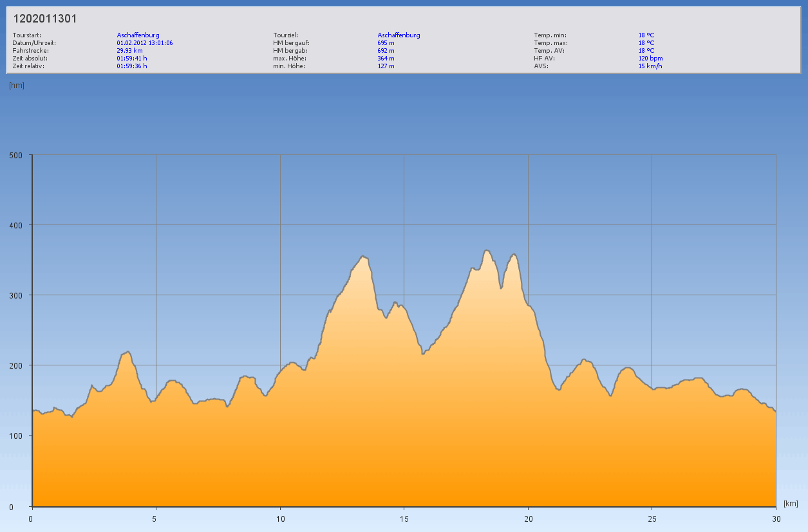Click the Temp. max value 18 °C
This screenshot has height=532, width=808.
(x=646, y=43)
